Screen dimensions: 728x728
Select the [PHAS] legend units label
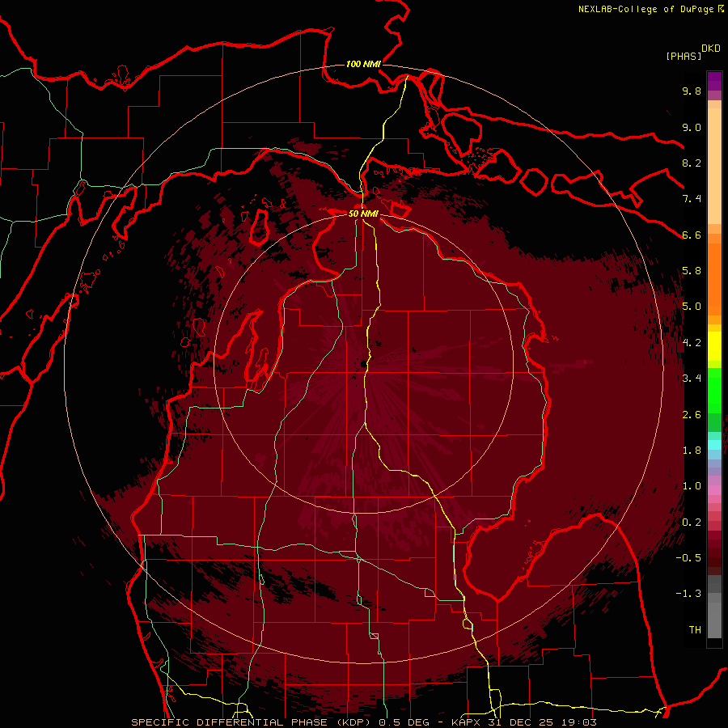pos(684,56)
